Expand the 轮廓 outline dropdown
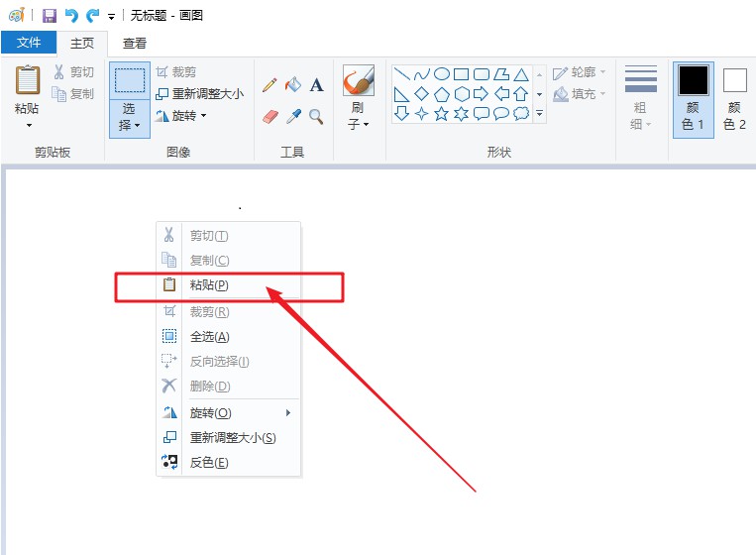This screenshot has width=756, height=555. 579,72
